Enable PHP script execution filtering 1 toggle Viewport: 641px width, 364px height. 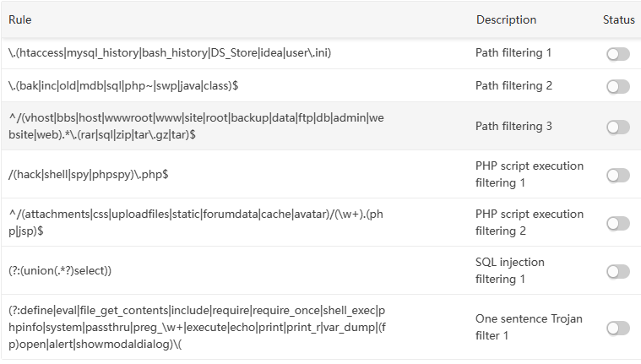pyautogui.click(x=617, y=175)
